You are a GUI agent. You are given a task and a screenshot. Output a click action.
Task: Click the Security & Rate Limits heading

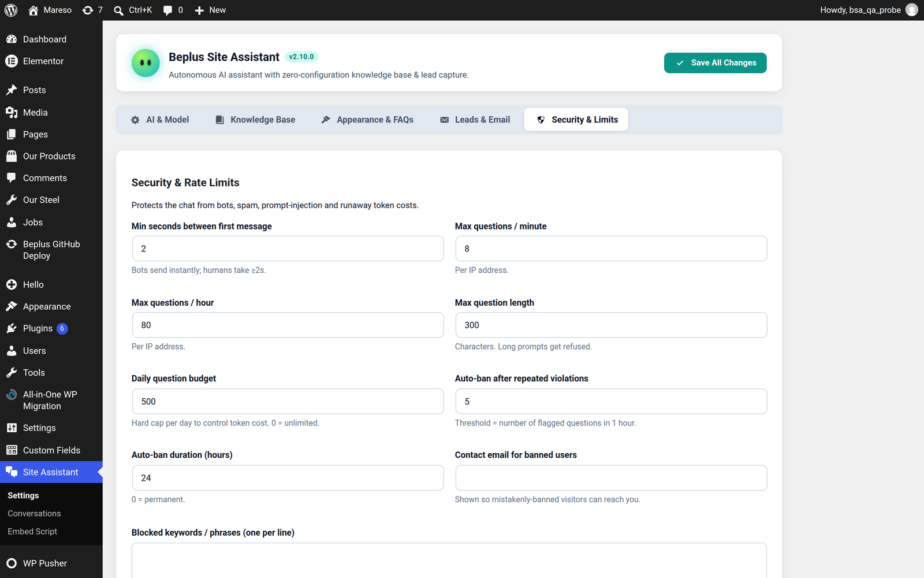[x=185, y=183]
